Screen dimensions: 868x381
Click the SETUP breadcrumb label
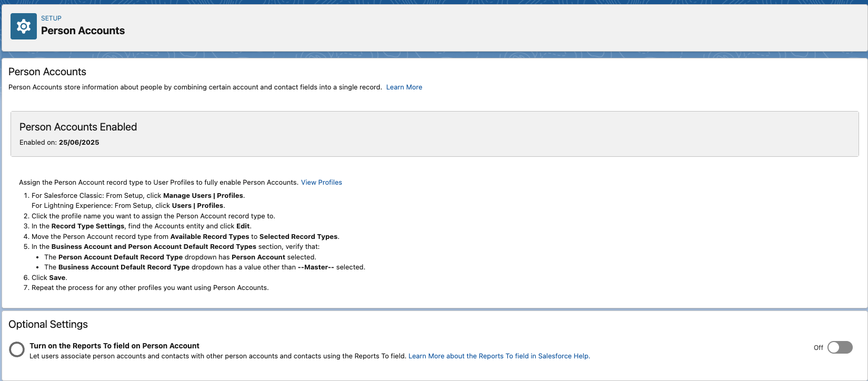point(51,18)
